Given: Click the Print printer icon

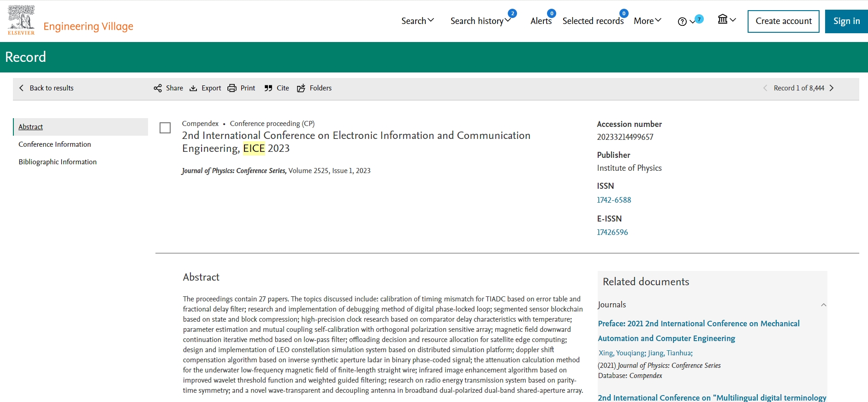Looking at the screenshot, I should click(x=232, y=88).
